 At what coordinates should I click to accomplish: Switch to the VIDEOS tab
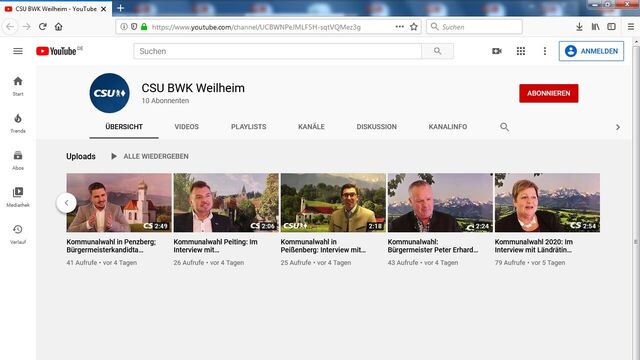click(x=187, y=127)
